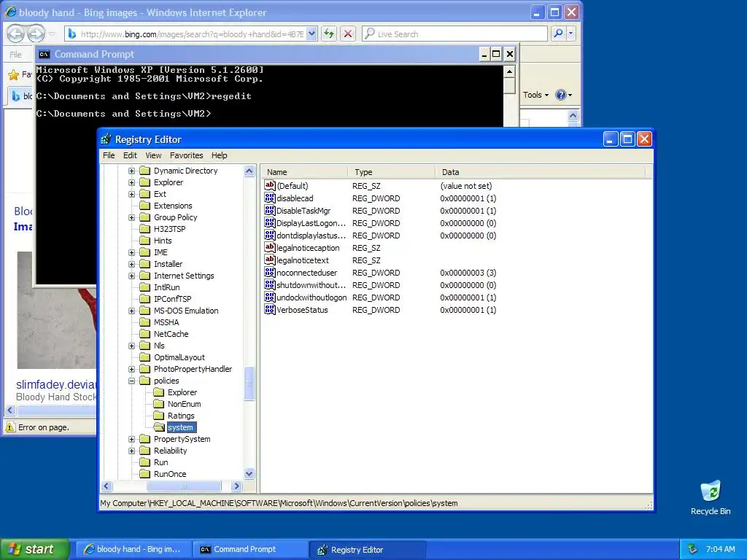The image size is (747, 560).
Task: Click Registry Editor taskbar button
Action: tap(367, 550)
